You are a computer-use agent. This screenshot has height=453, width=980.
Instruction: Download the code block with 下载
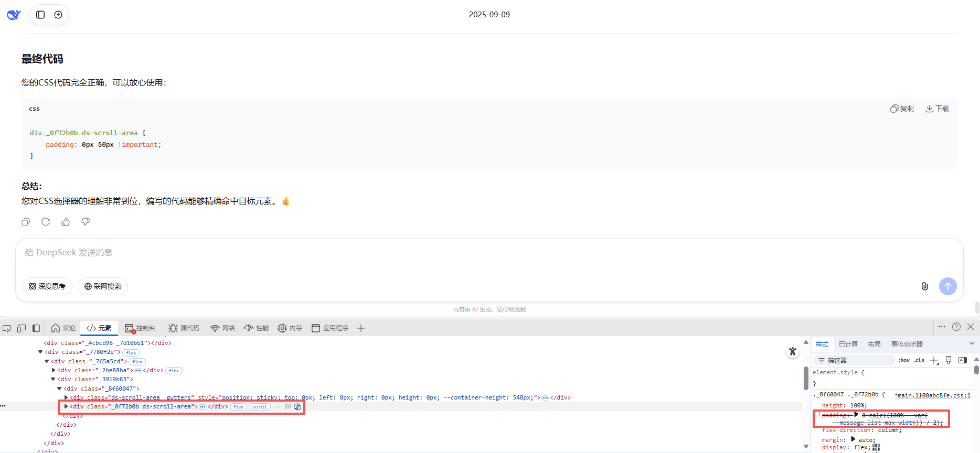937,109
